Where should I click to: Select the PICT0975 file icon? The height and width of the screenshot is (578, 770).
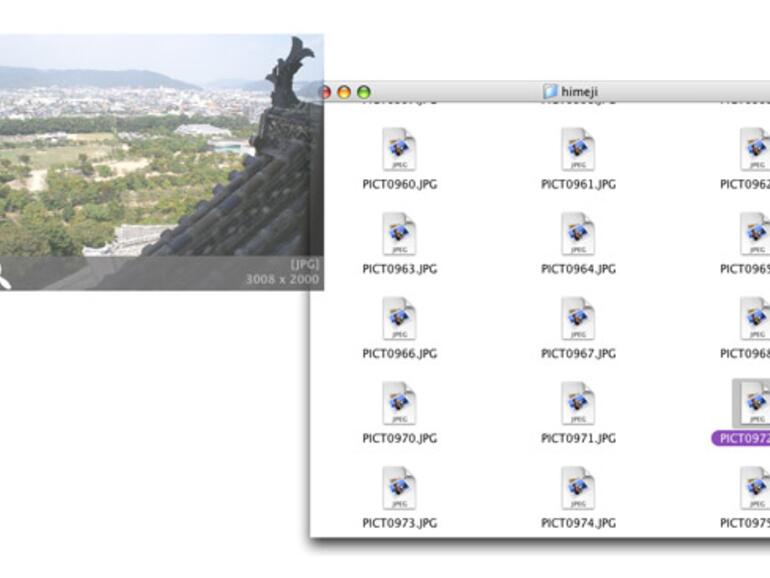(755, 488)
